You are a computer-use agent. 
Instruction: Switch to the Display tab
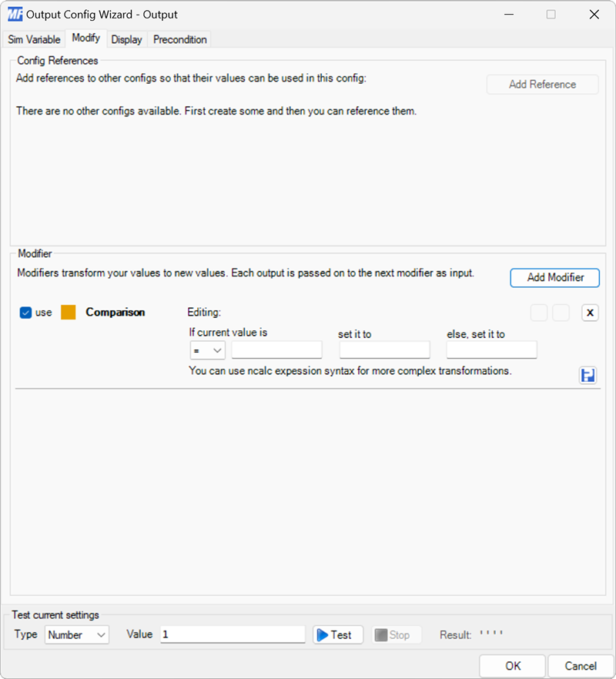click(x=126, y=39)
